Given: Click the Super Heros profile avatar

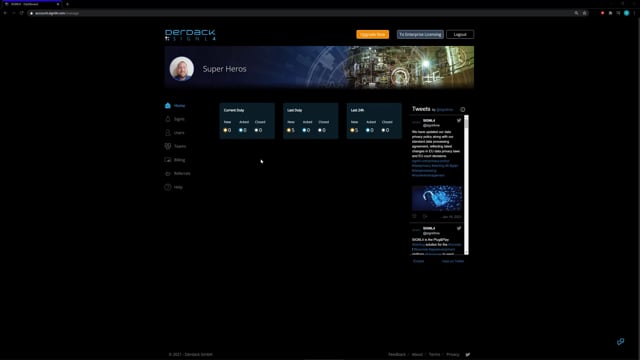Looking at the screenshot, I should click(182, 69).
